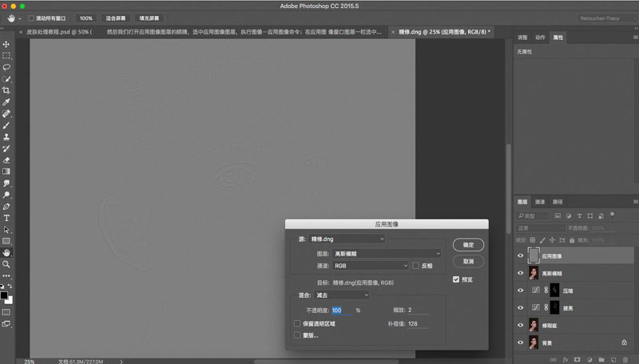Open the Hand tool preset picker arrow
The image size is (639, 364).
coord(19,18)
